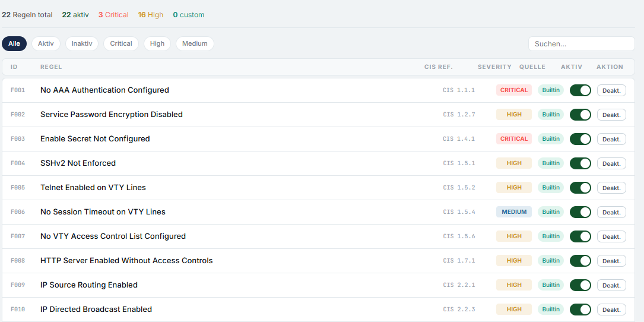644x322 pixels.
Task: Click the 3 Critical summary count
Action: 113,15
